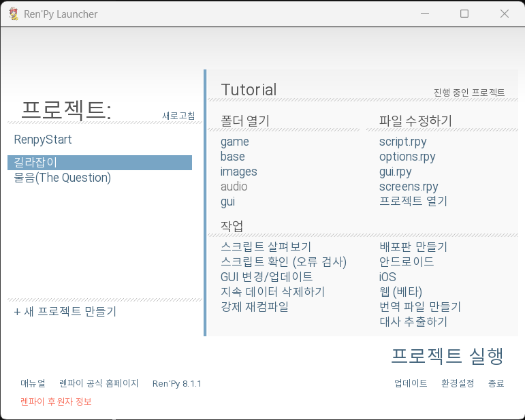The width and height of the screenshot is (525, 420).
Task: Click the Tutorial project title
Action: [x=249, y=90]
